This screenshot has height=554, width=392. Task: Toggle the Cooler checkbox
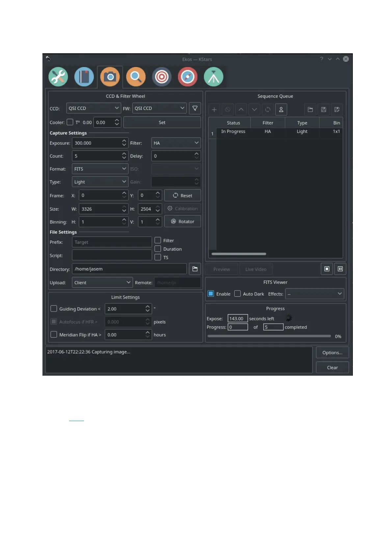(x=70, y=122)
